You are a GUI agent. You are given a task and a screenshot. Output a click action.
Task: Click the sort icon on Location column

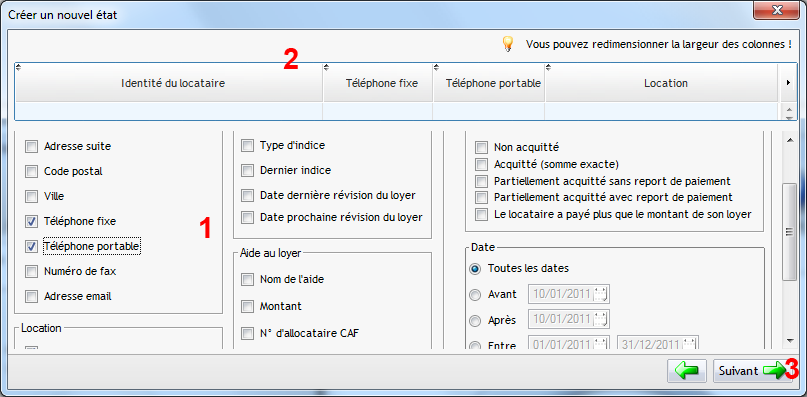pos(548,66)
